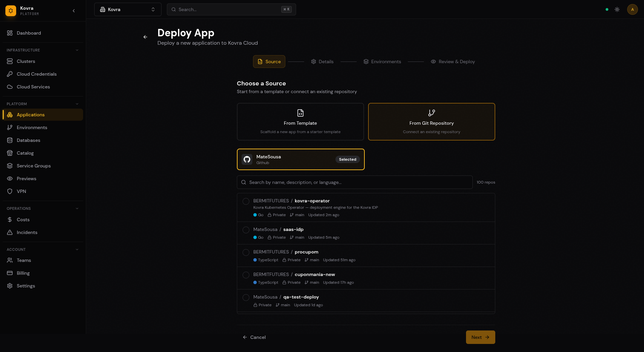Click the Teams people icon
Screen dimensions: 644x352
(10, 260)
